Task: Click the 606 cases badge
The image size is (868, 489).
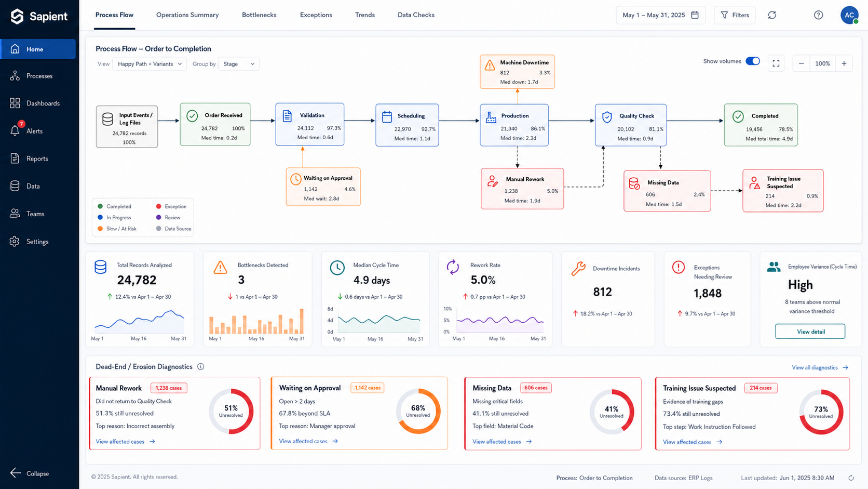Action: [536, 388]
